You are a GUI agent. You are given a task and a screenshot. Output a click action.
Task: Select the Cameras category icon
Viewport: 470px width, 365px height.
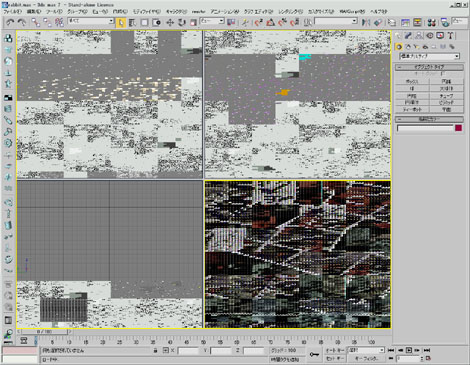pos(425,47)
